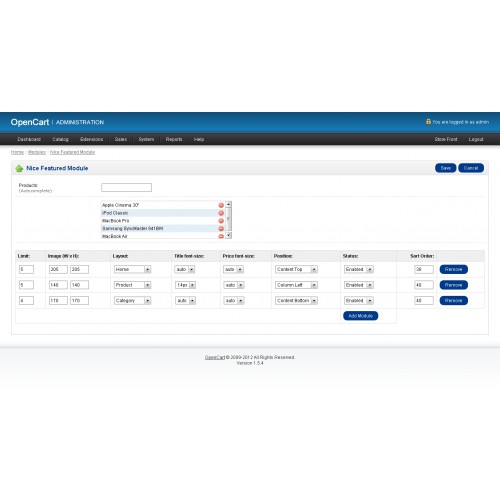The height and width of the screenshot is (500, 500).
Task: Click red remove icon beside iPod Classic
Action: (x=221, y=213)
